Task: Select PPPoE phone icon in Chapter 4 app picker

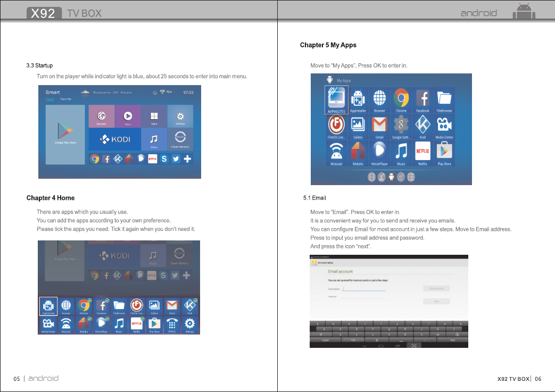Action: click(172, 325)
